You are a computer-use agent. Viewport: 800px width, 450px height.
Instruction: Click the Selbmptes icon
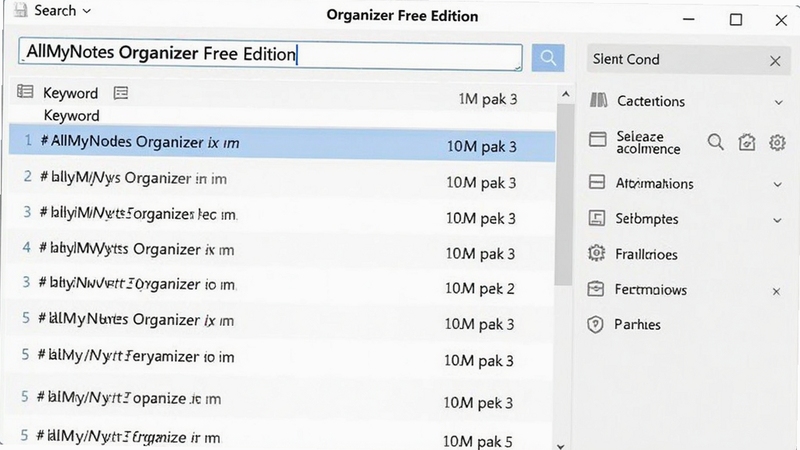pyautogui.click(x=596, y=218)
